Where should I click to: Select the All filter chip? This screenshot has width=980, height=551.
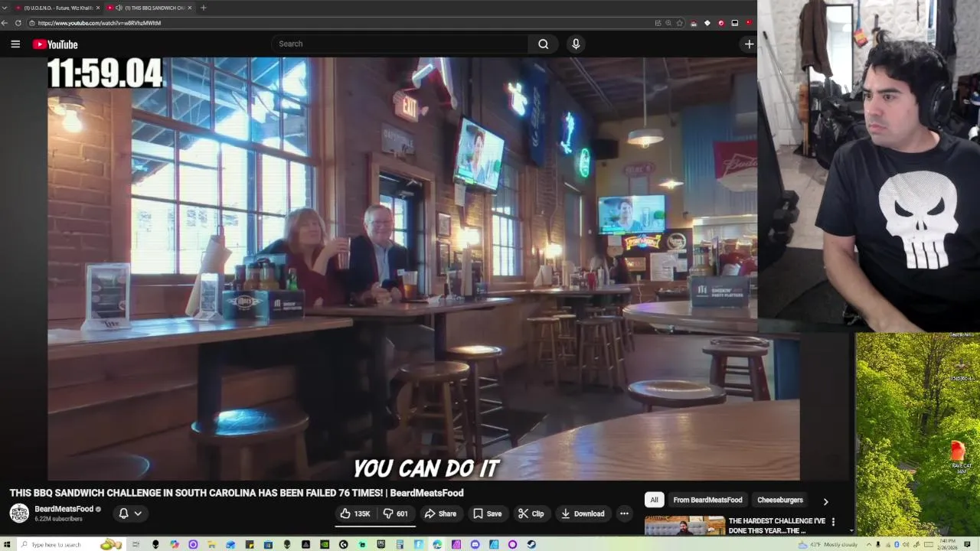pos(654,500)
